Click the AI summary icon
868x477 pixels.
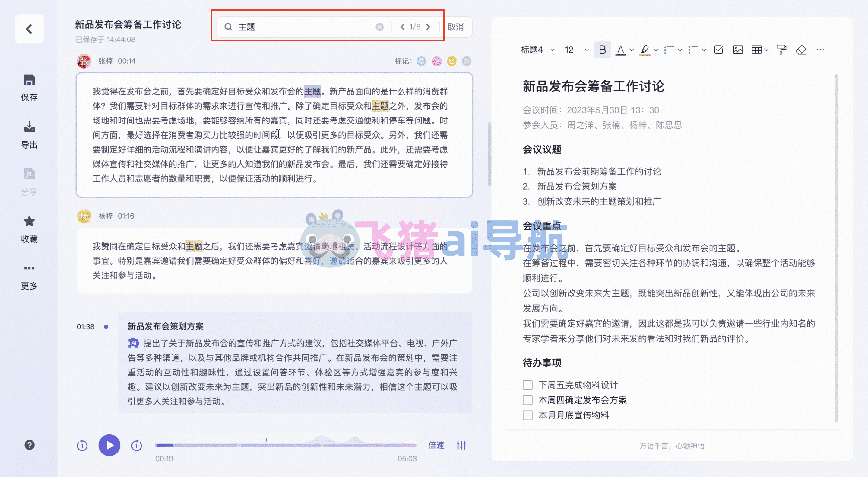coord(133,343)
